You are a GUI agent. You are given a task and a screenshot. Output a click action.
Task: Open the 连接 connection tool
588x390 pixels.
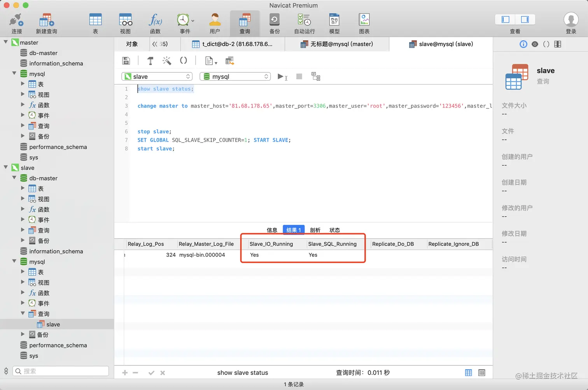pos(16,23)
